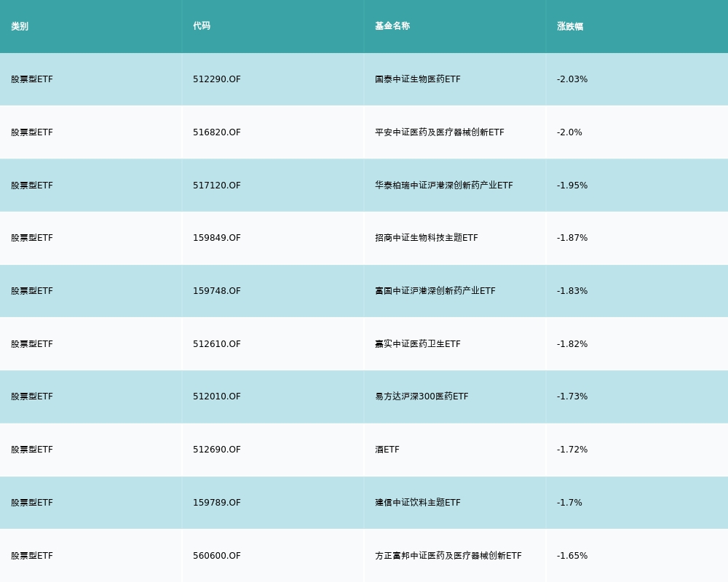This screenshot has width=728, height=582.
Task: Select fund code 159748.OF
Action: (217, 291)
